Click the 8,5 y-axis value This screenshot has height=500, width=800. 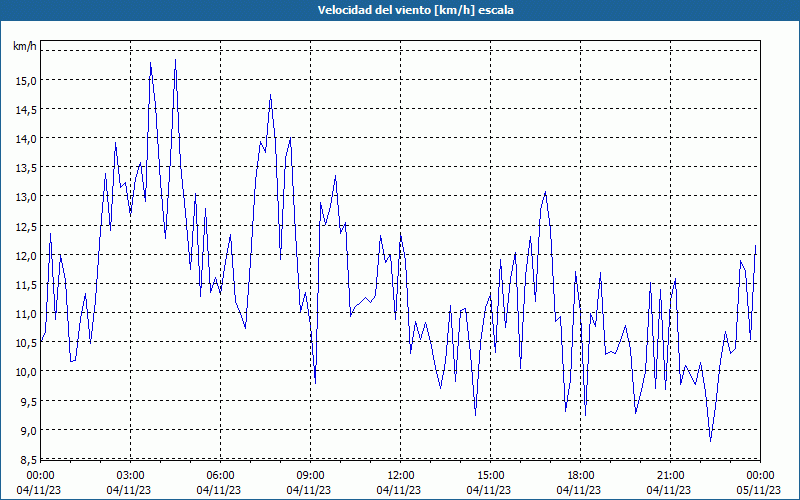pyautogui.click(x=28, y=460)
